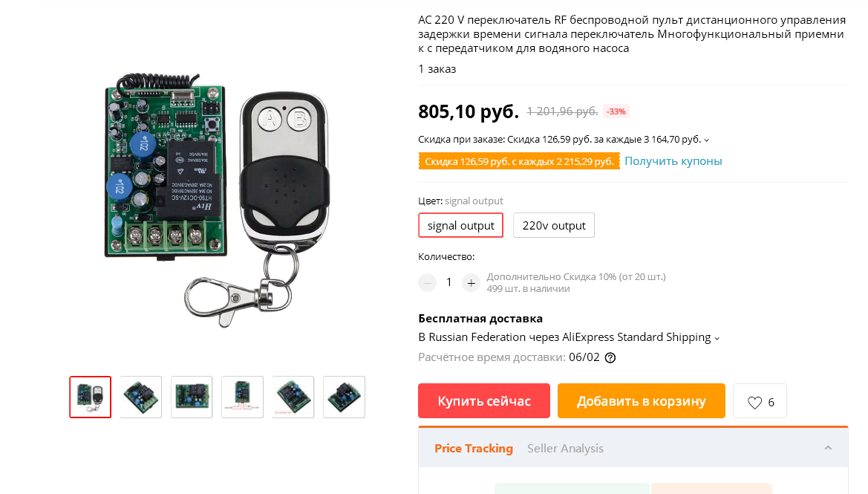868x494 pixels.
Task: Decrease quantity with the minus button
Action: [427, 282]
